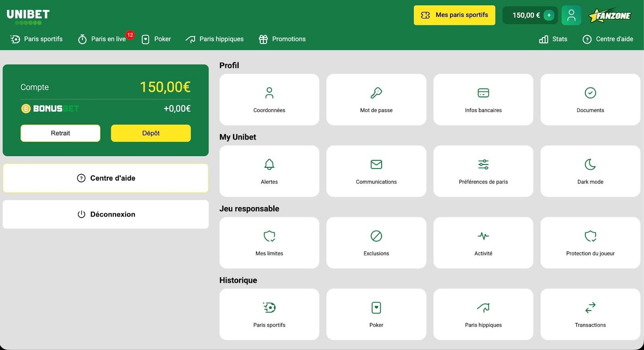The width and height of the screenshot is (644, 350).
Task: Click the Stats bar chart icon
Action: (x=544, y=39)
